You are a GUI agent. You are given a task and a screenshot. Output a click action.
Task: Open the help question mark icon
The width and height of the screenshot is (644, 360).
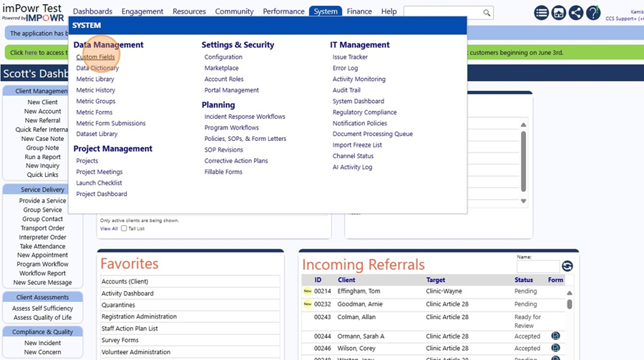tap(593, 13)
